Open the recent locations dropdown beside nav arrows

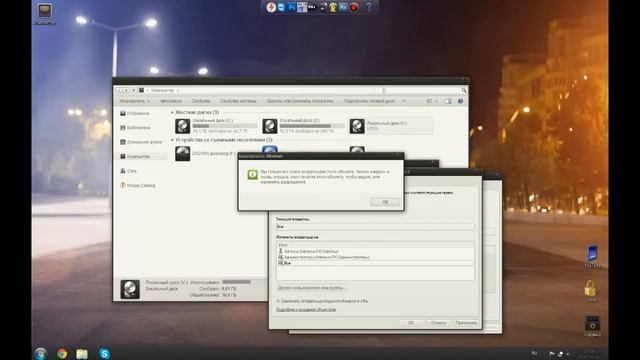pos(133,90)
